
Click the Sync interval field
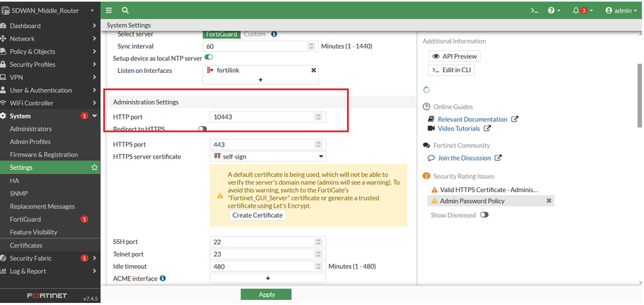pos(259,46)
